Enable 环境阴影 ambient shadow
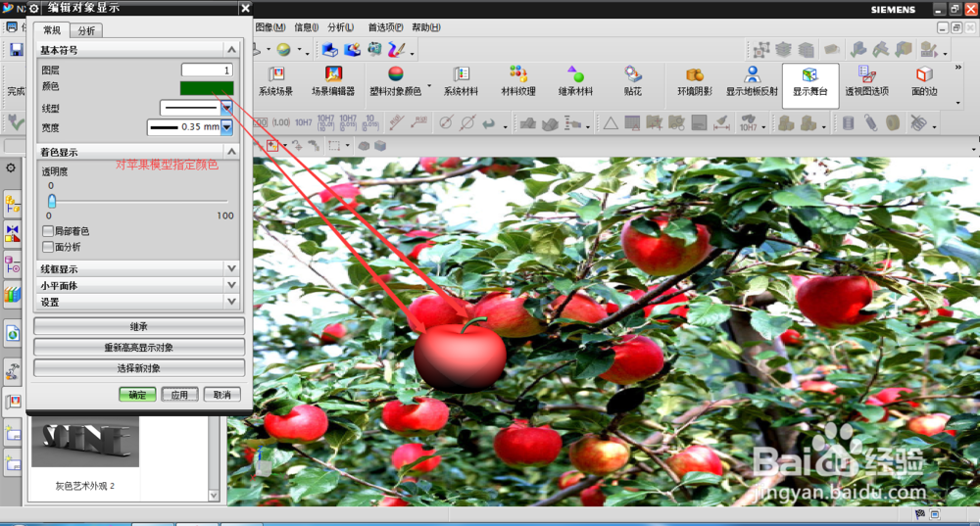This screenshot has width=980, height=526. 695,82
